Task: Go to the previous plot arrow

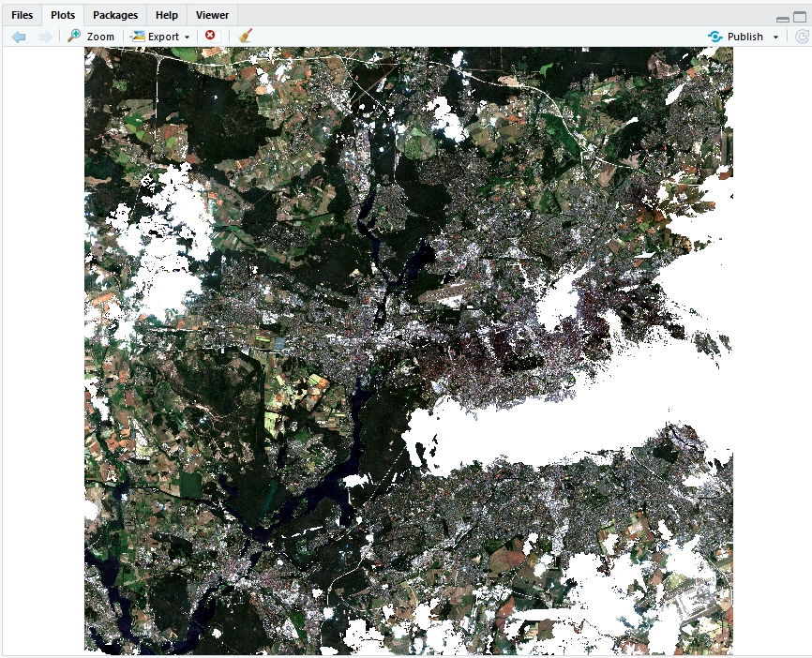Action: 19,37
